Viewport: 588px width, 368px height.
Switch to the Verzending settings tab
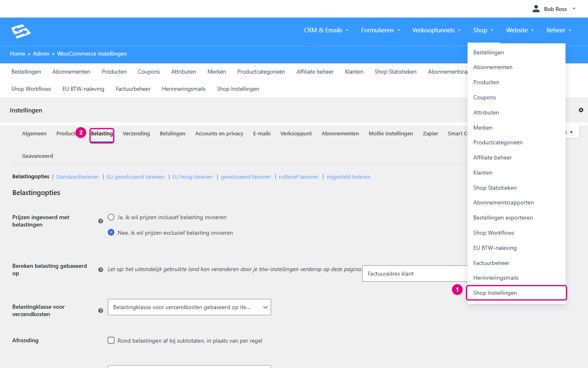click(136, 134)
